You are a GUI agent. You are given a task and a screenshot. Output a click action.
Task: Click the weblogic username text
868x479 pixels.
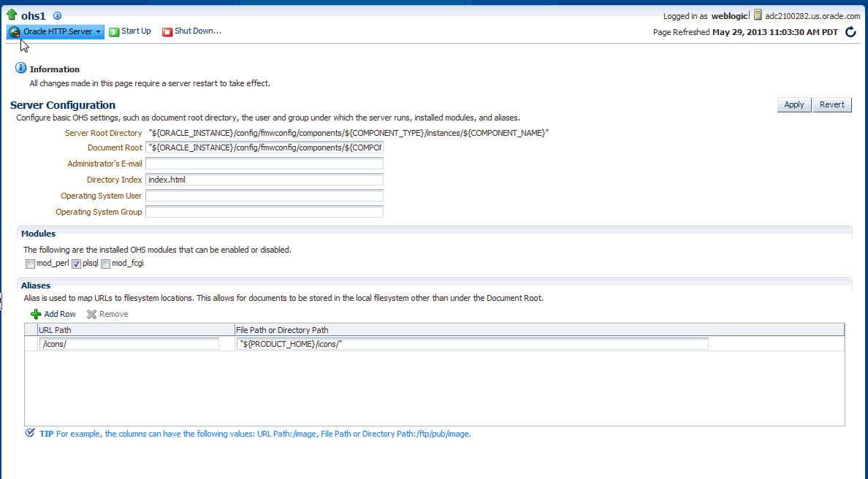730,16
